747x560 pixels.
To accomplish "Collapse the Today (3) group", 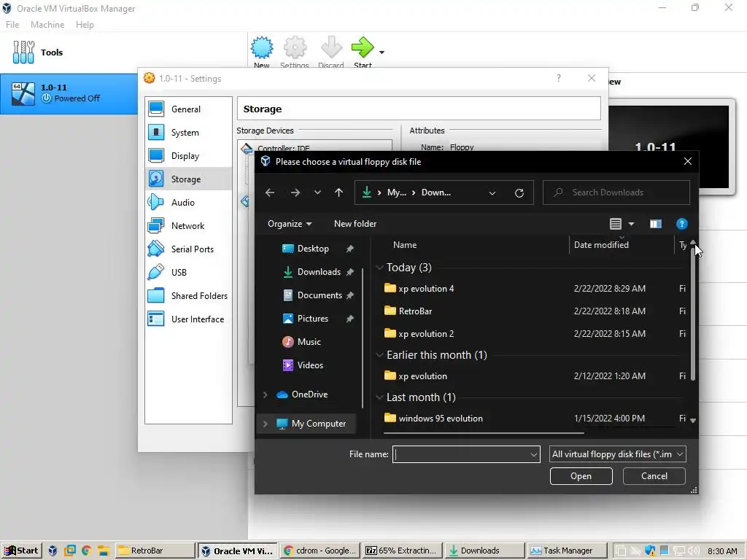I will pyautogui.click(x=379, y=268).
